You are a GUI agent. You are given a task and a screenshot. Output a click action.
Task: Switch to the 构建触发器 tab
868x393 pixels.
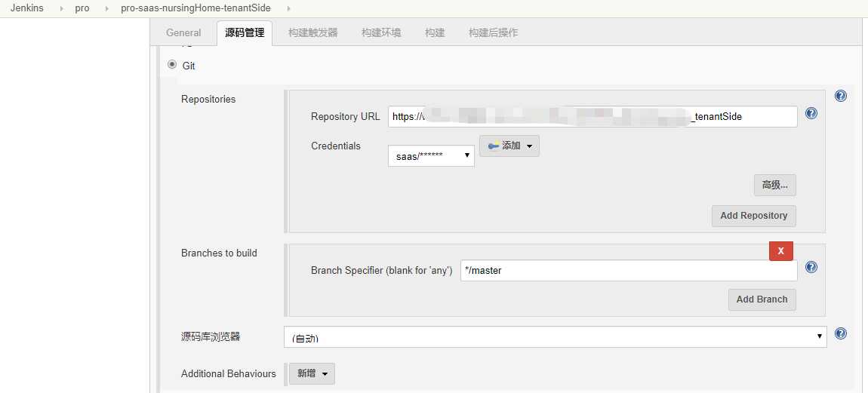point(312,32)
